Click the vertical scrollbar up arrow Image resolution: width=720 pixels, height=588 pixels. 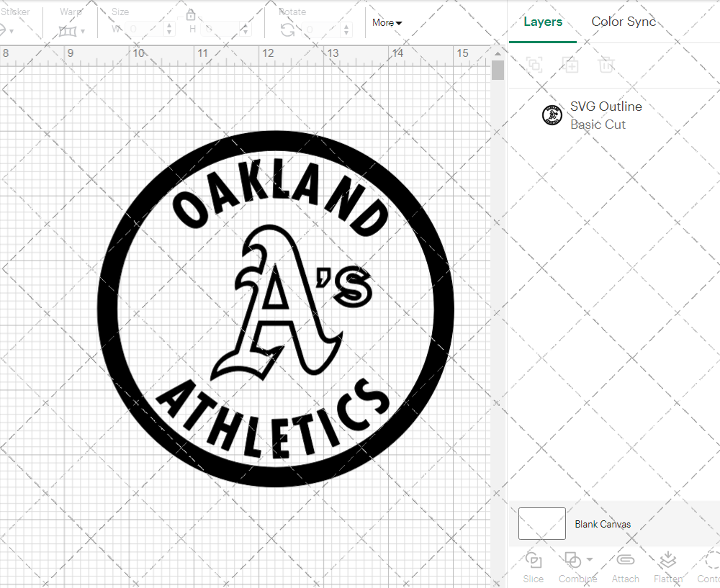tap(498, 53)
